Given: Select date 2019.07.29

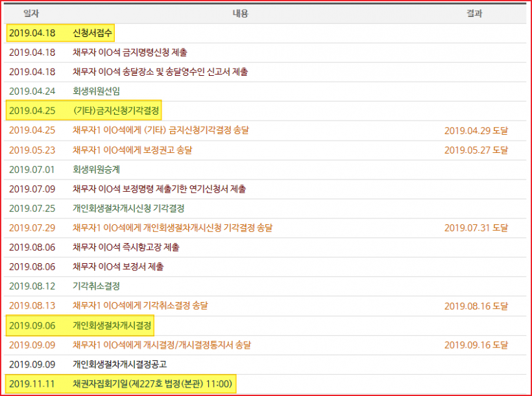Looking at the screenshot, I should coord(32,227).
